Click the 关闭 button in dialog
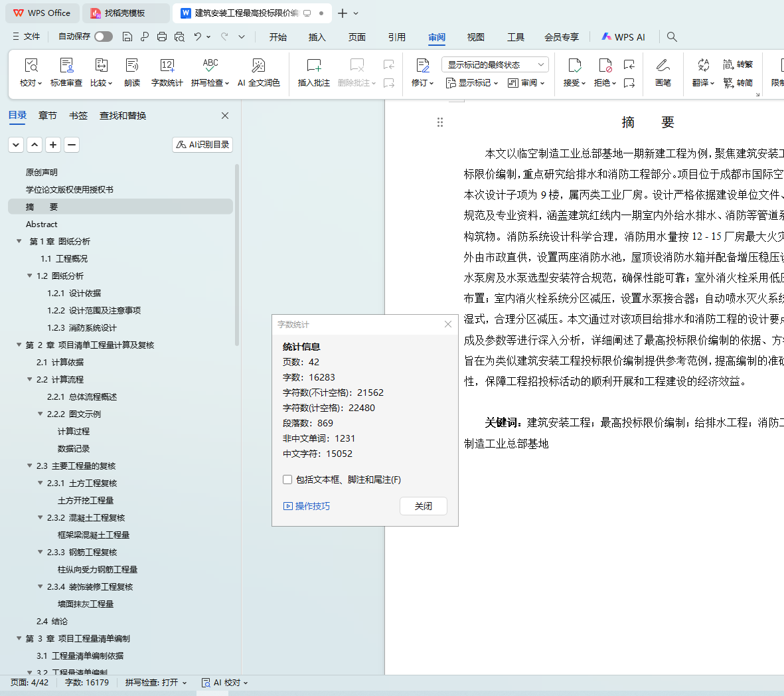This screenshot has width=784, height=696. (423, 506)
